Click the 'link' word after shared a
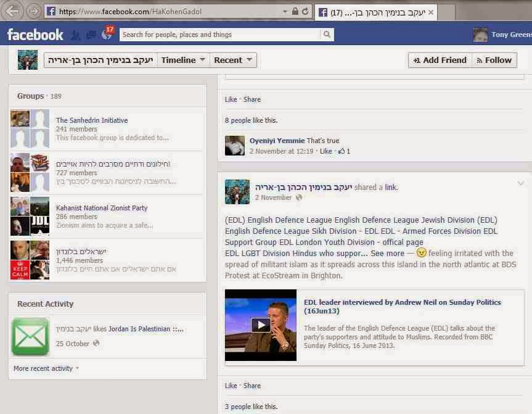 pyautogui.click(x=390, y=187)
